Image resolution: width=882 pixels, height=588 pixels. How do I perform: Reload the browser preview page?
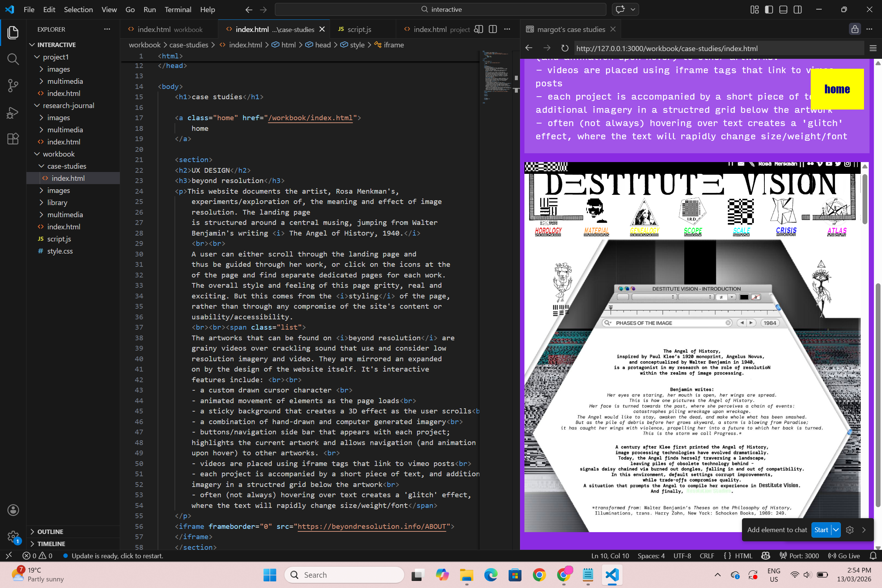click(564, 49)
